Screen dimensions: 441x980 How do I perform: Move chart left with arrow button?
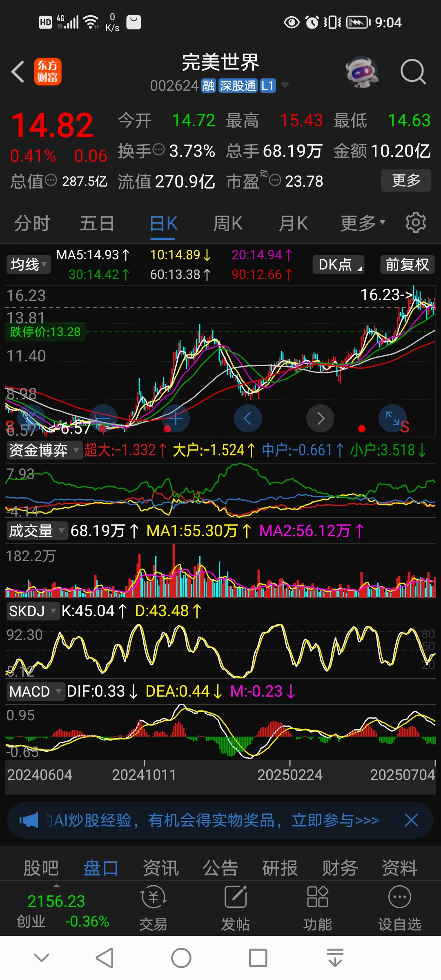[x=248, y=419]
